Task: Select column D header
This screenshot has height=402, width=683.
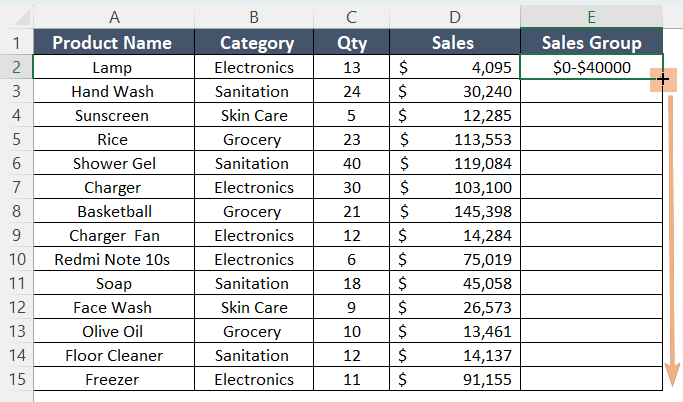Action: 455,17
